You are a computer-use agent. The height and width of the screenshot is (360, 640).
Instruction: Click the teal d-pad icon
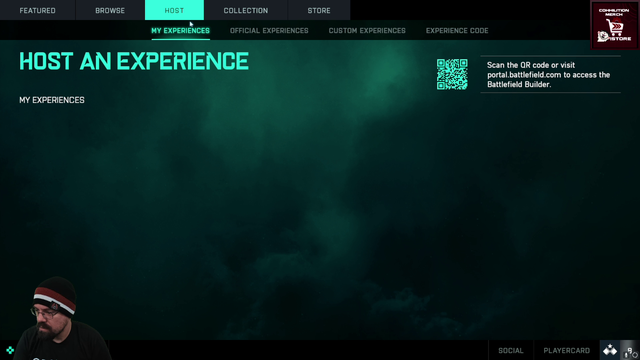coord(10,350)
